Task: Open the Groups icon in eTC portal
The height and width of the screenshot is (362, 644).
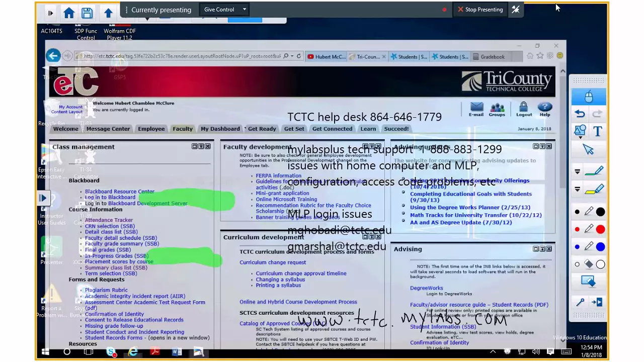Action: tap(497, 109)
